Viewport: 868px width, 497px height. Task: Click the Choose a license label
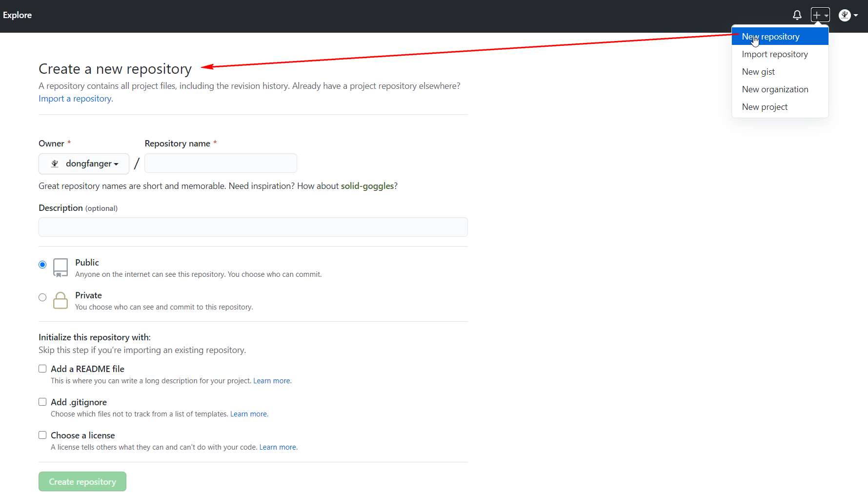point(83,435)
